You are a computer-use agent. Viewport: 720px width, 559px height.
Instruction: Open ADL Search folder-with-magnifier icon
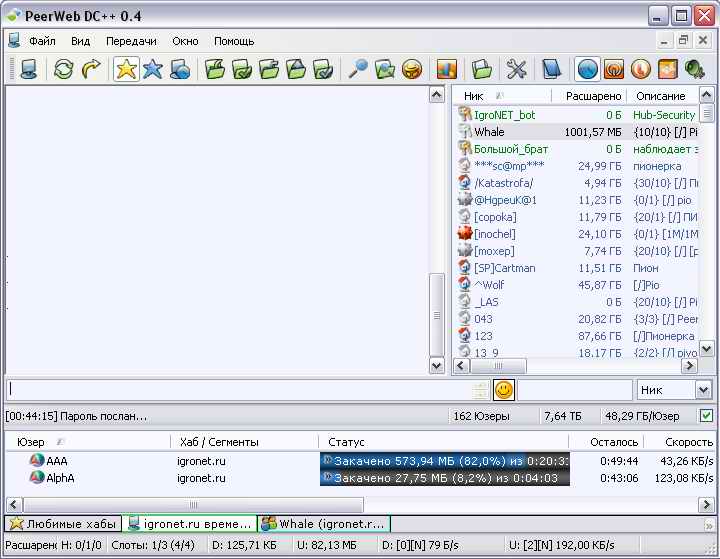point(384,69)
